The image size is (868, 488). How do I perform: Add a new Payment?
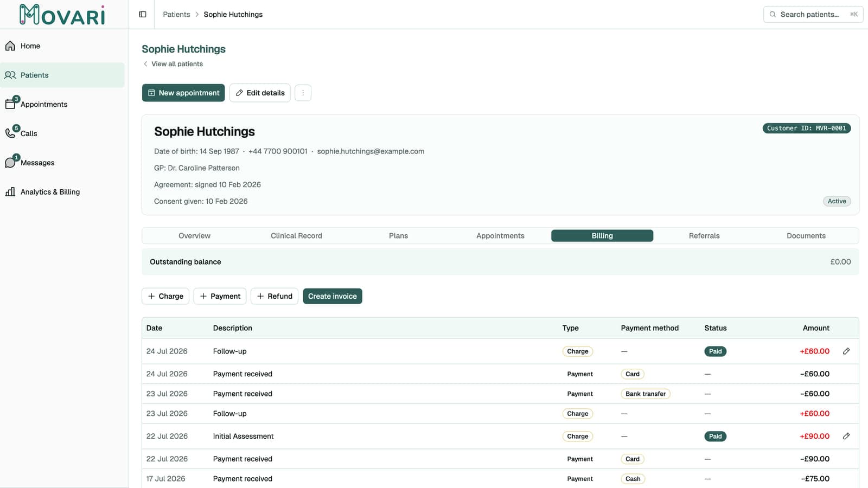(220, 296)
